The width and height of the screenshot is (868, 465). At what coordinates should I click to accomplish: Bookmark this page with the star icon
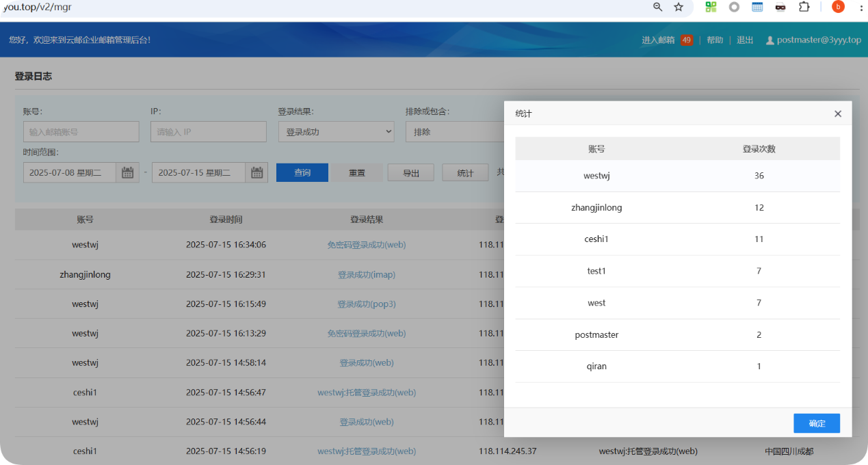click(x=679, y=7)
